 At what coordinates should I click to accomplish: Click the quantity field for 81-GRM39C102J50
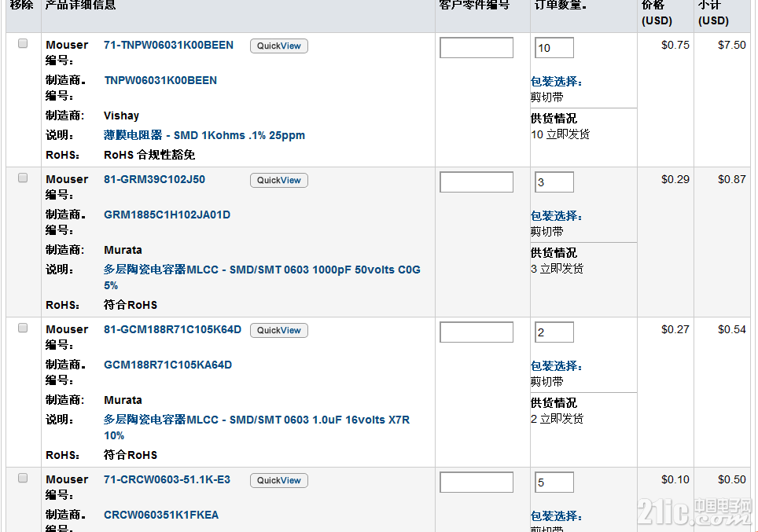(x=554, y=182)
